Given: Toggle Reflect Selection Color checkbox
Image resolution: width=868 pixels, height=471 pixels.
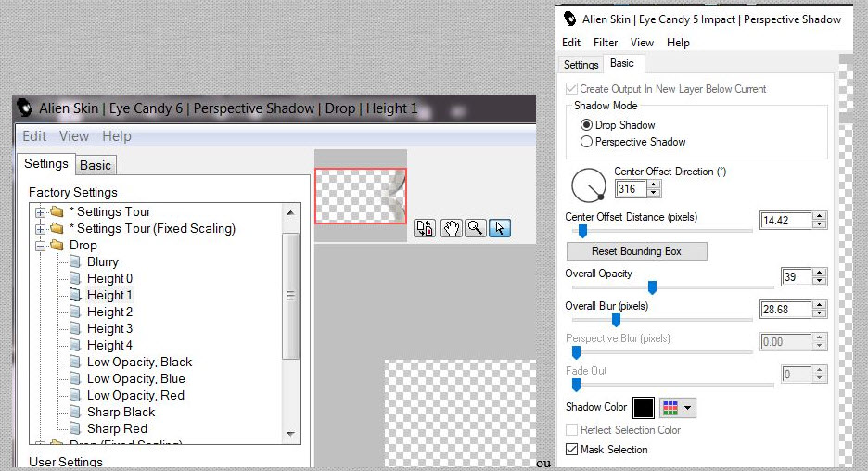Looking at the screenshot, I should coord(571,430).
